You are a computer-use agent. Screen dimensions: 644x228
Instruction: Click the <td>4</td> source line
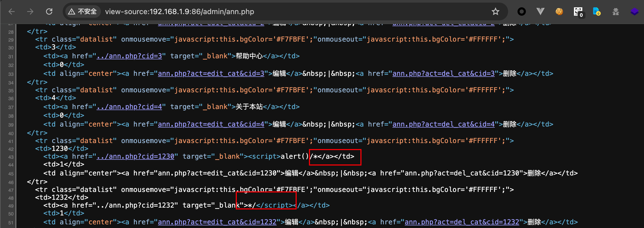coord(56,98)
